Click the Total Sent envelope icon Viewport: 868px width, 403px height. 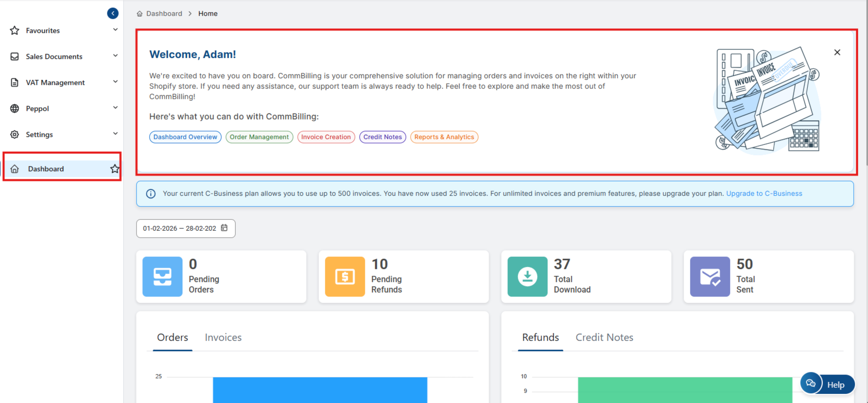click(710, 276)
